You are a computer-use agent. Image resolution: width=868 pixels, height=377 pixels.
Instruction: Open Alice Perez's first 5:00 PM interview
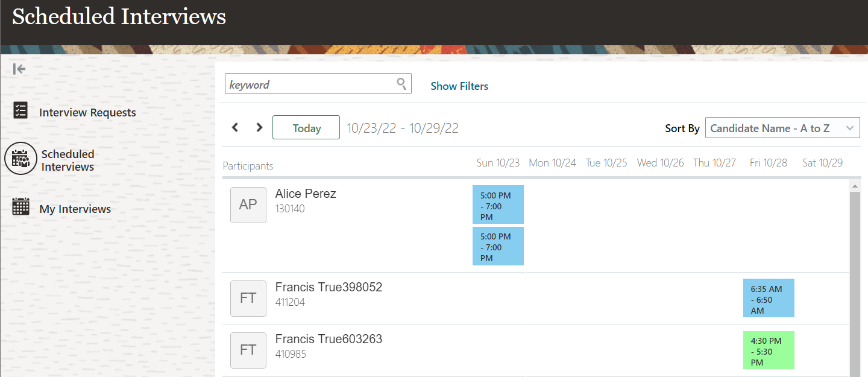[498, 204]
